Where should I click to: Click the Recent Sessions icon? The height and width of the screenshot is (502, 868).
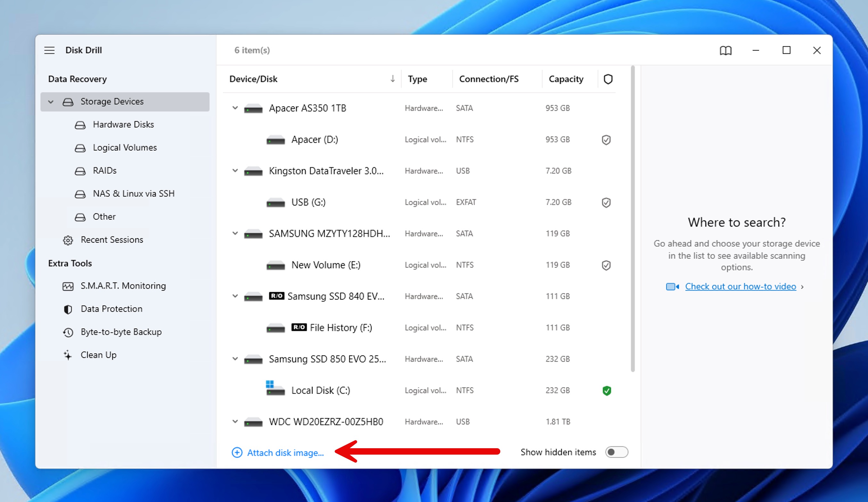click(68, 240)
